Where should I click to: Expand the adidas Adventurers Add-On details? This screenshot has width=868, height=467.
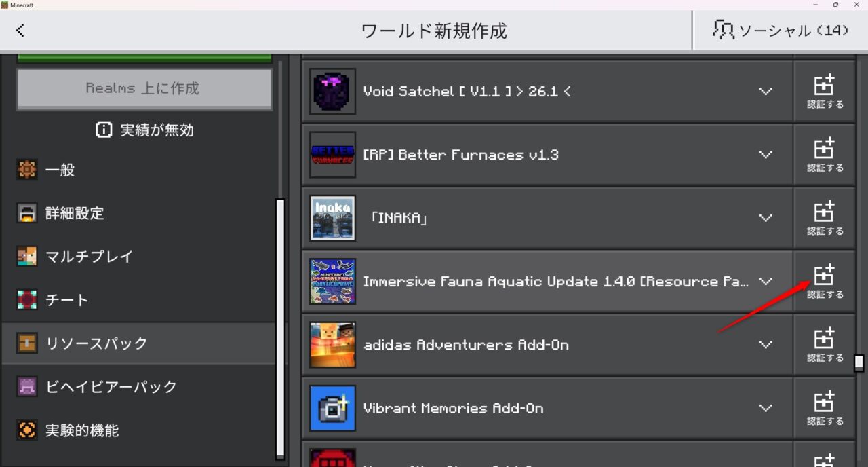pos(766,345)
